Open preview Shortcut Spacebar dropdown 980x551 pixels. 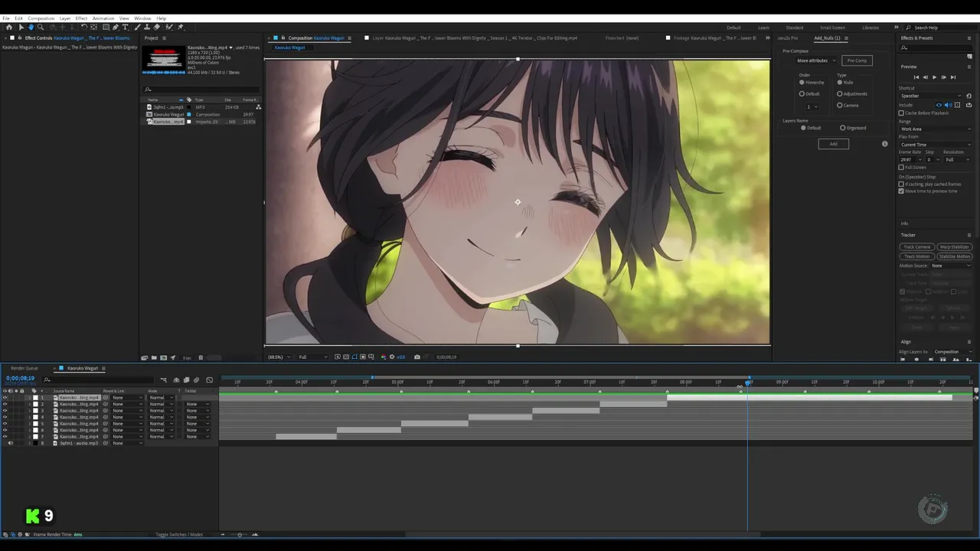pyautogui.click(x=931, y=96)
